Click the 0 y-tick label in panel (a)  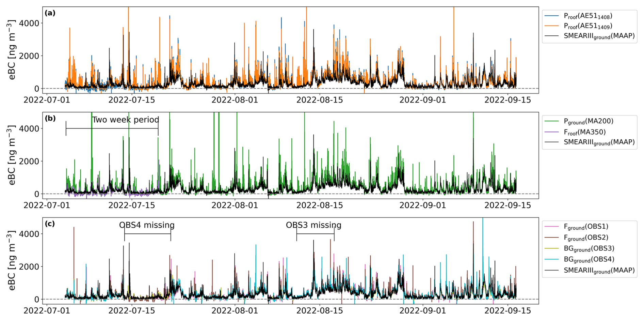[37, 89]
